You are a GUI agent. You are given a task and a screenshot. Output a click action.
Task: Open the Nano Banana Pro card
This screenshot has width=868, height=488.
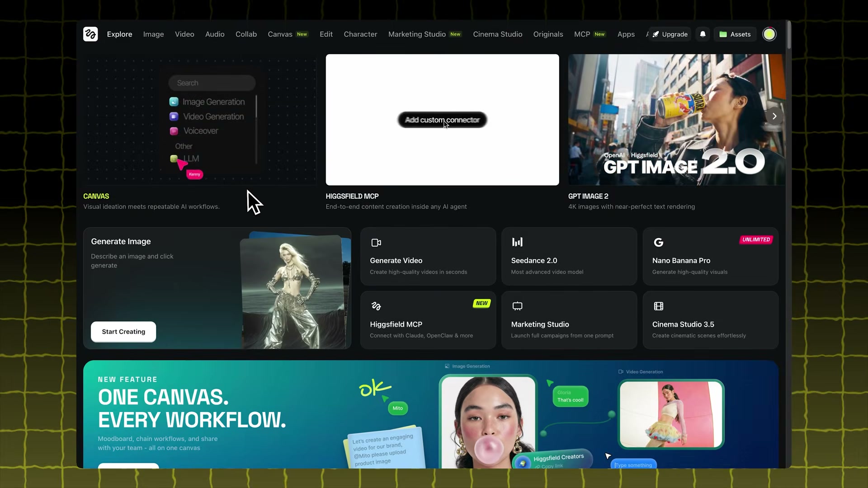pyautogui.click(x=711, y=256)
